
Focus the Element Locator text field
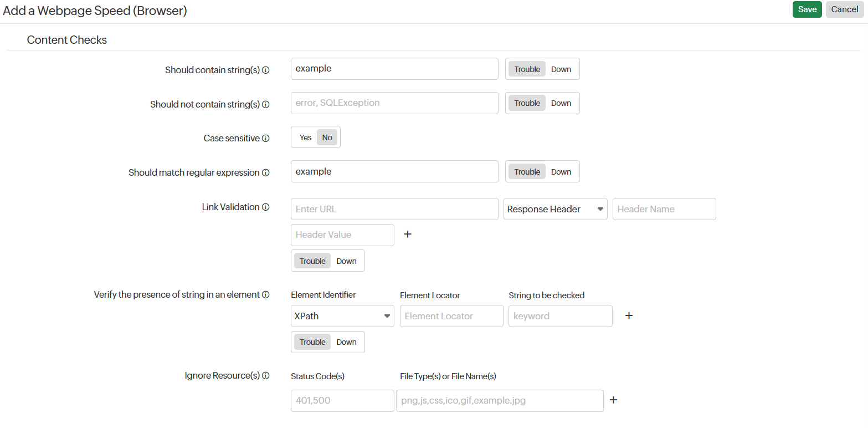pos(451,316)
